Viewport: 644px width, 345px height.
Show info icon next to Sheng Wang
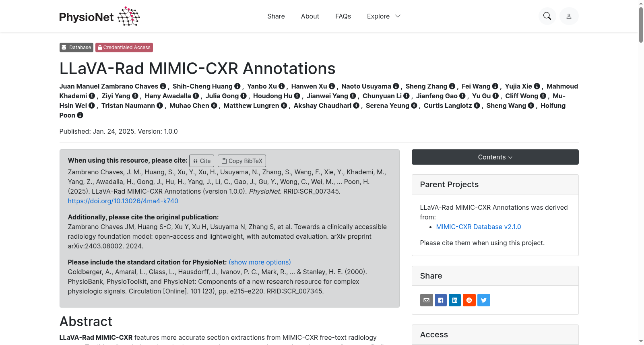pyautogui.click(x=531, y=105)
